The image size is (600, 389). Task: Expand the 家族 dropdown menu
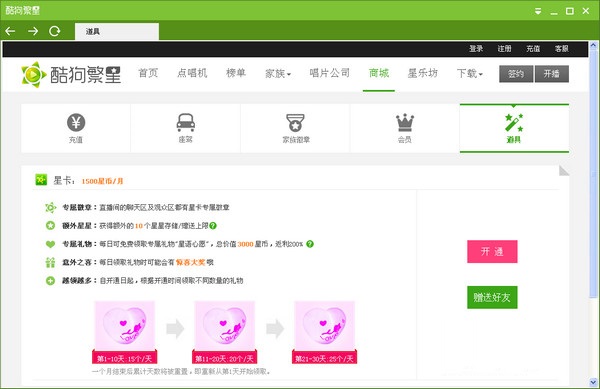coord(278,73)
